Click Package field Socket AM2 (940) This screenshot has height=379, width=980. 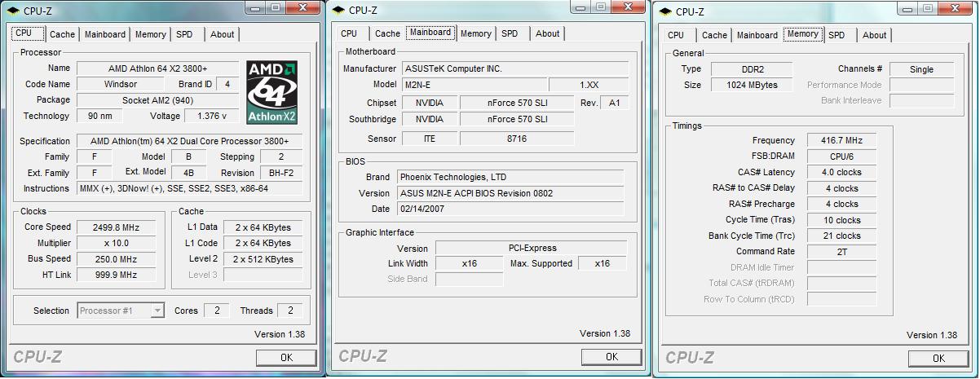point(158,100)
